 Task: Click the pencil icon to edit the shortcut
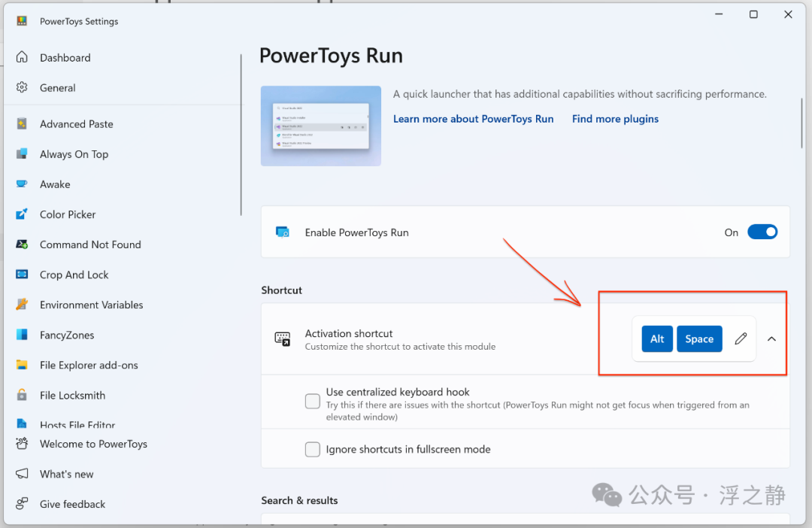741,339
